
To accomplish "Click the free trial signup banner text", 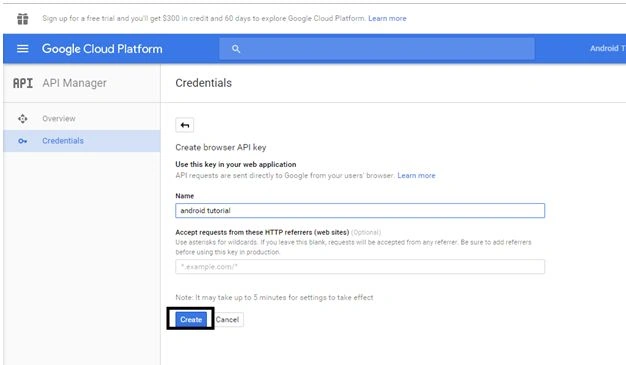I will 204,18.
